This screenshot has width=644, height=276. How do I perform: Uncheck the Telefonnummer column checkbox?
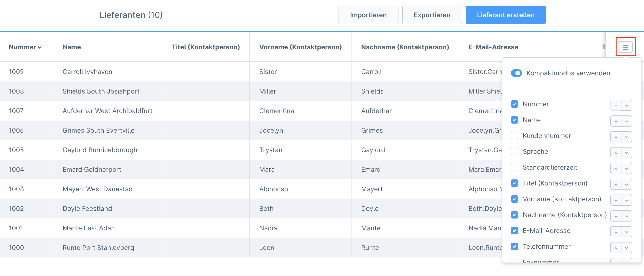pyautogui.click(x=514, y=246)
